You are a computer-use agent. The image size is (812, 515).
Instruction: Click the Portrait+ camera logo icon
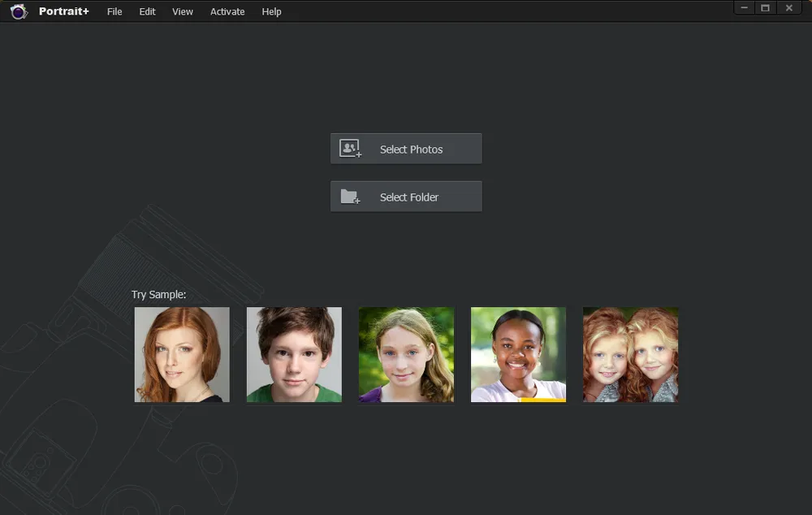[19, 11]
